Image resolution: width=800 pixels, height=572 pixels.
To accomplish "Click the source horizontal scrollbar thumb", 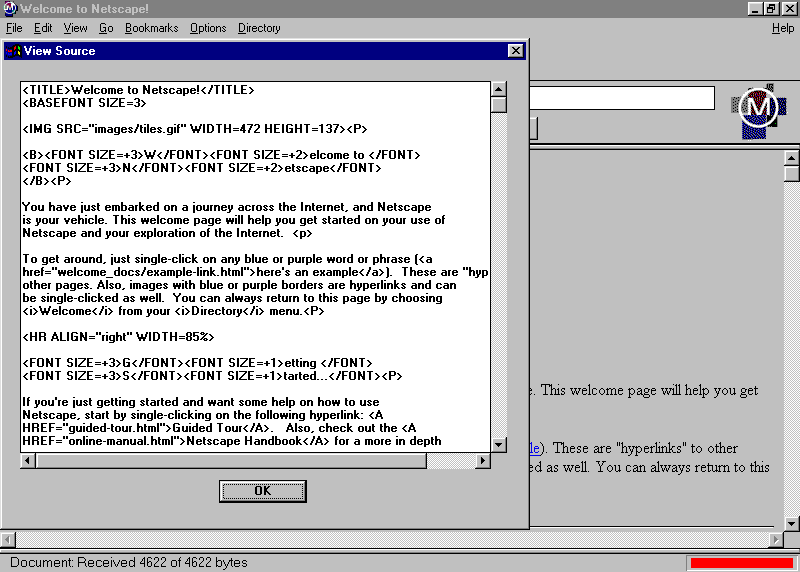I will pos(231,461).
